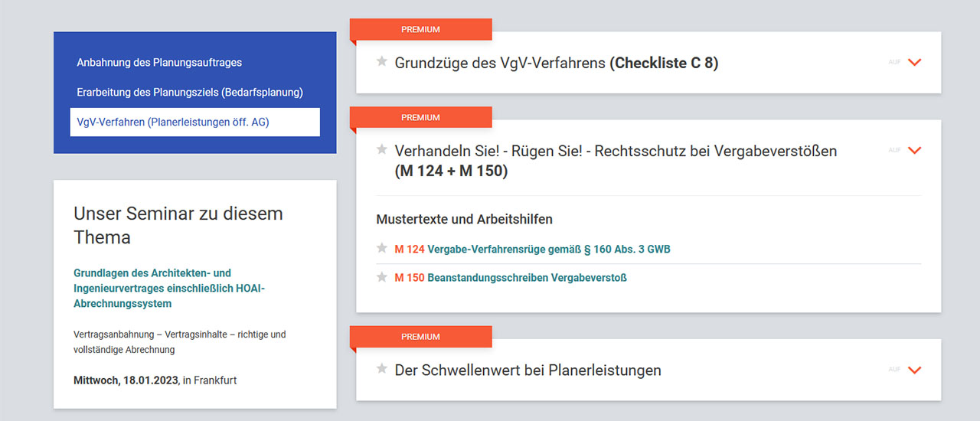The image size is (980, 421).
Task: Click Der Schwellenwert bei Planerleistungen heading
Action: [528, 370]
